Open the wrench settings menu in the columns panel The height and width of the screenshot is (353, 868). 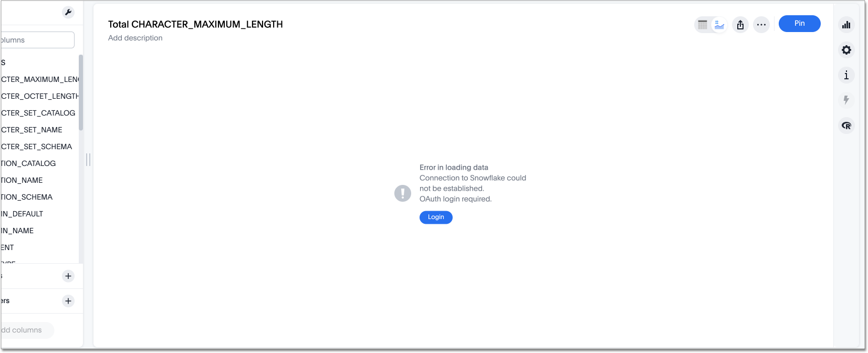tap(68, 12)
